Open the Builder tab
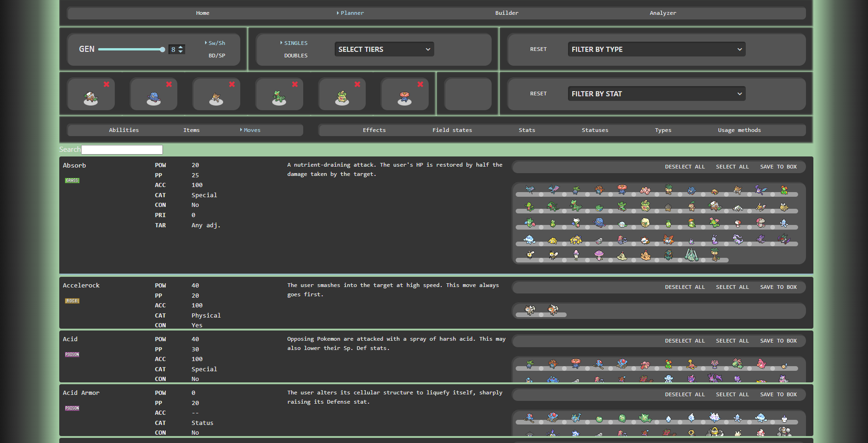The height and width of the screenshot is (443, 868). pos(507,13)
